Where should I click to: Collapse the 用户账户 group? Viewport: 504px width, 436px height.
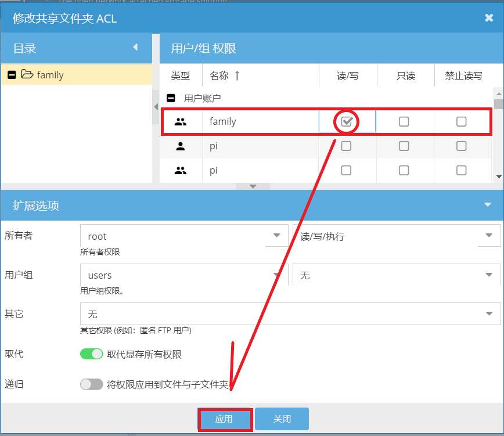(171, 98)
